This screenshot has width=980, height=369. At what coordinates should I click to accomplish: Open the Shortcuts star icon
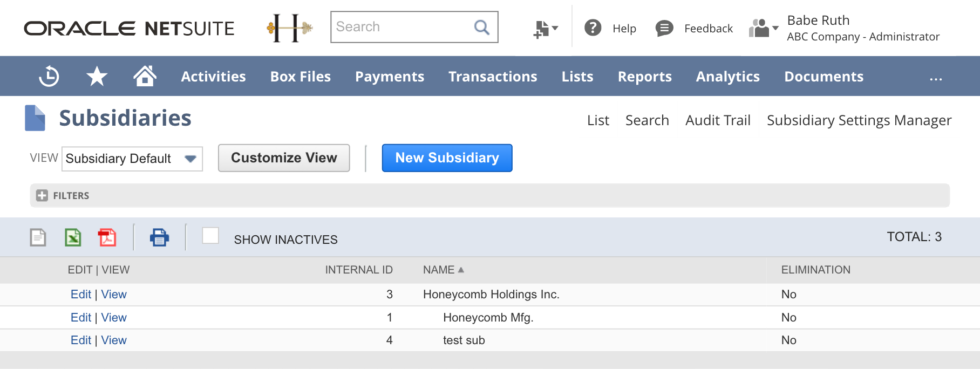click(x=97, y=76)
